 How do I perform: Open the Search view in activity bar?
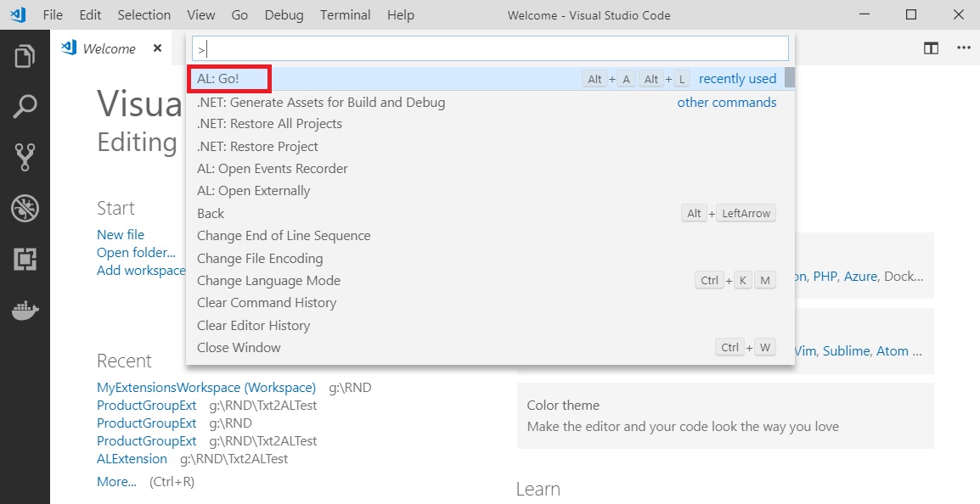25,107
